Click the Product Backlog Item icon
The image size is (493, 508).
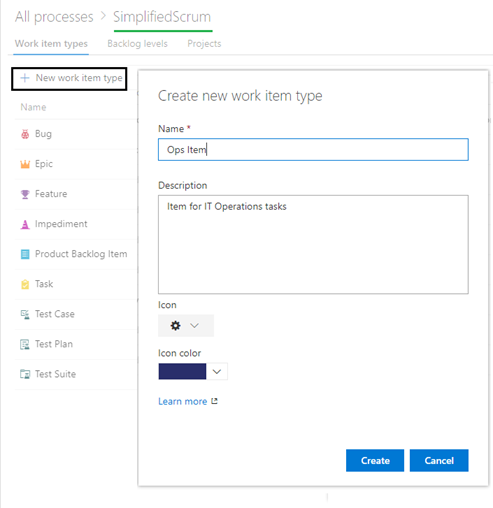pos(25,254)
